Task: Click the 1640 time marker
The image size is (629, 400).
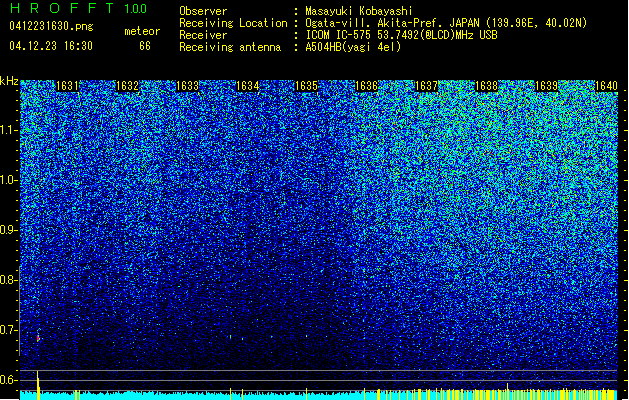Action: coord(606,86)
